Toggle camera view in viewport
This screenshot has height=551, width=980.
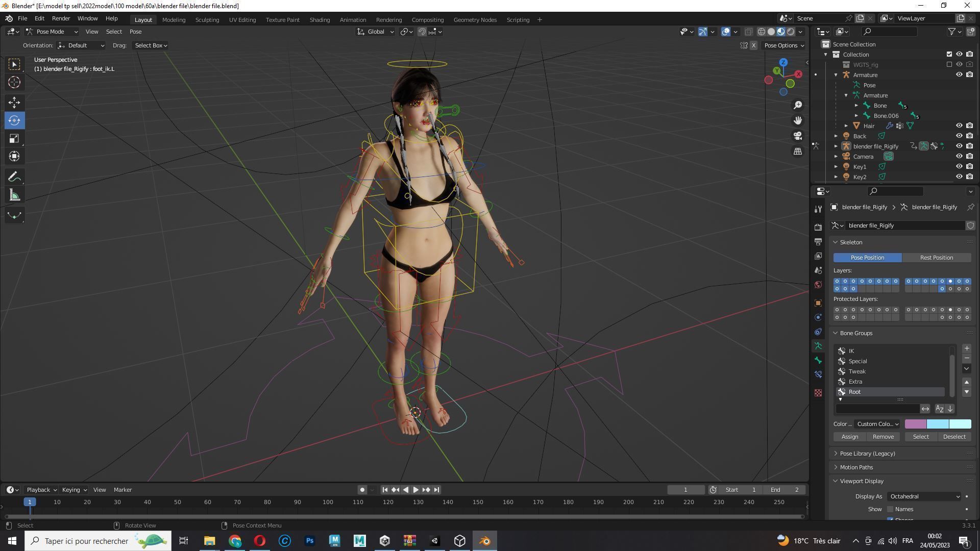coord(797,136)
